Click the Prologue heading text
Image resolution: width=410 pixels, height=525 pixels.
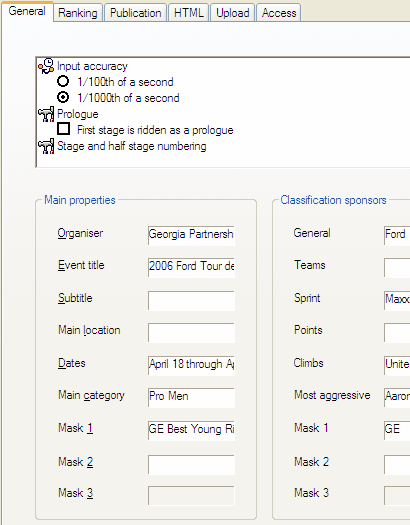(78, 114)
